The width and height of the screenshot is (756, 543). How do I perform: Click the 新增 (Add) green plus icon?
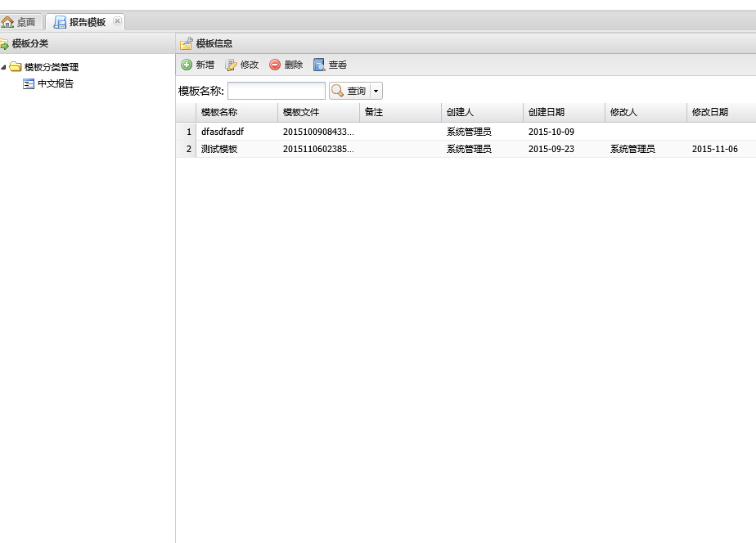pyautogui.click(x=187, y=65)
